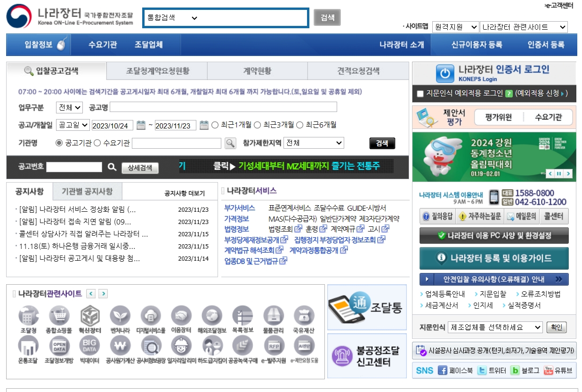
Task: Open the 혁신장터 icon
Action: click(x=89, y=316)
